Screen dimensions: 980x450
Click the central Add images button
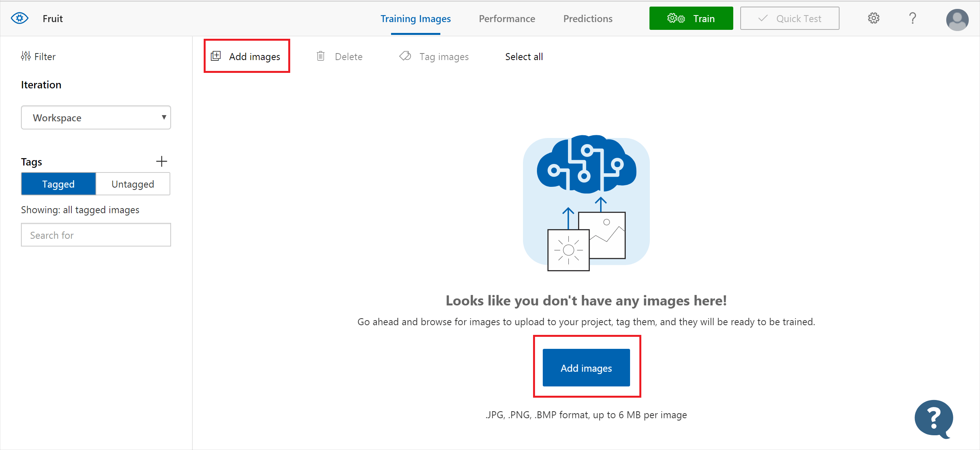coord(586,367)
